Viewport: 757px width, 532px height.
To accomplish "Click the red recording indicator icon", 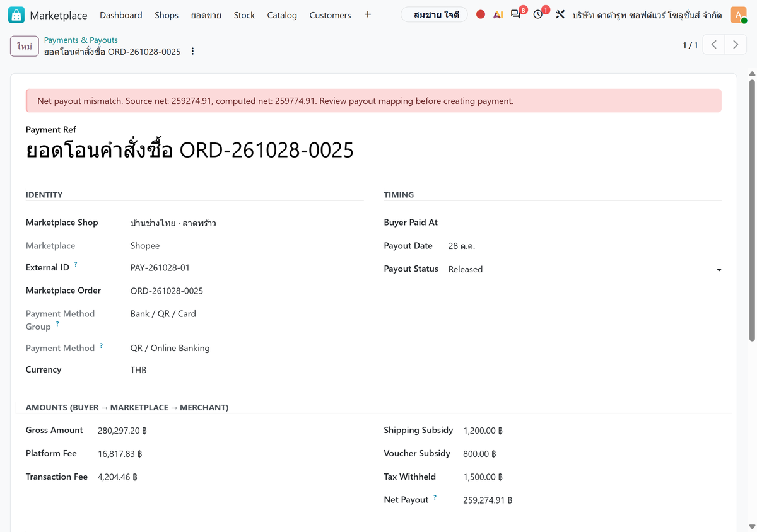I will [x=481, y=14].
